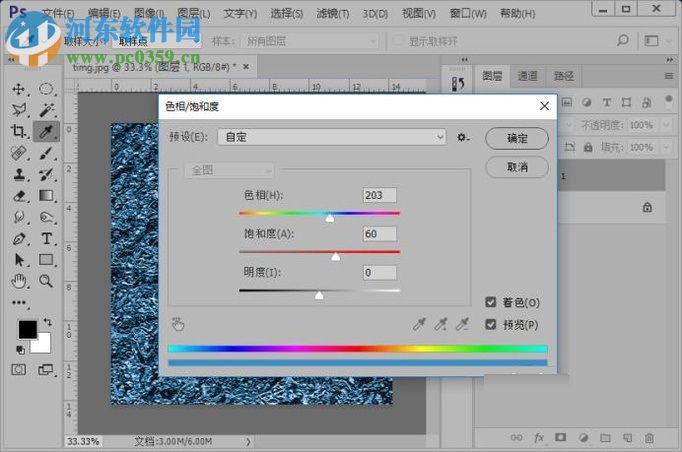This screenshot has height=452, width=682.
Task: Toggle the Colorize (着色) checkbox
Action: [491, 302]
